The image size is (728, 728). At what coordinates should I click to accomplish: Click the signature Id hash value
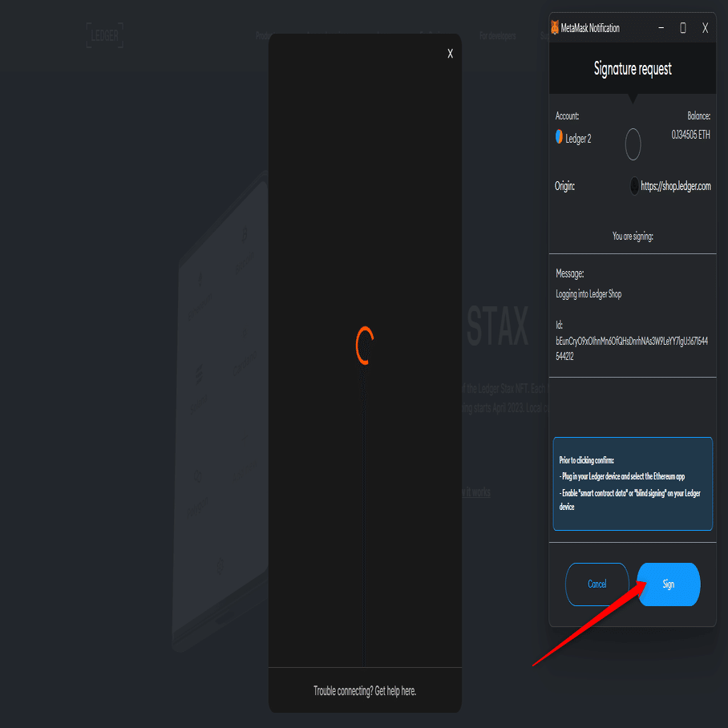632,348
